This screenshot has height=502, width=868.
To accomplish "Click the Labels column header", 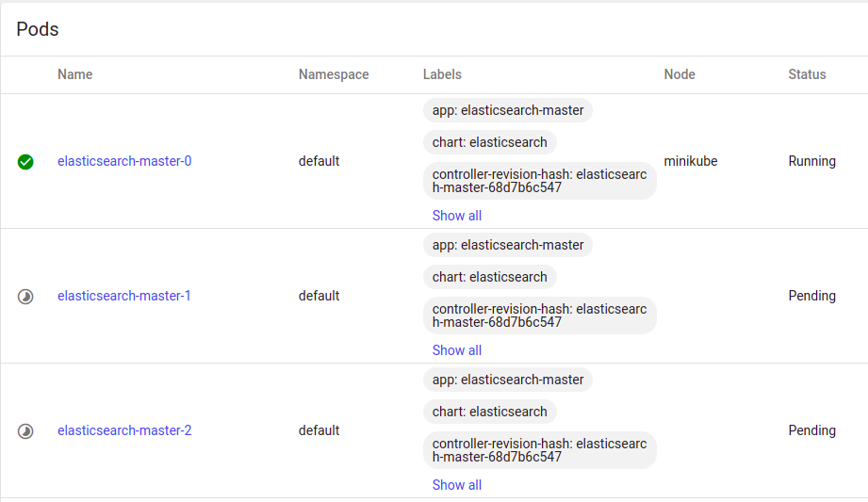I will (442, 74).
